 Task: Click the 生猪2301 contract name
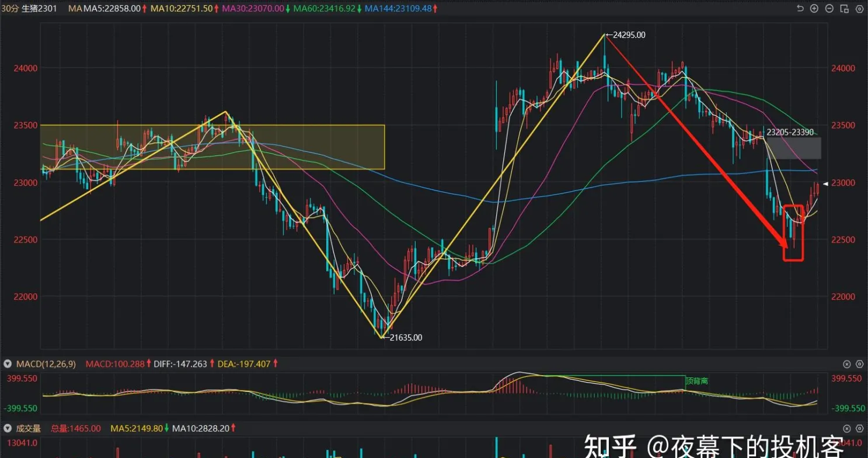(x=40, y=9)
